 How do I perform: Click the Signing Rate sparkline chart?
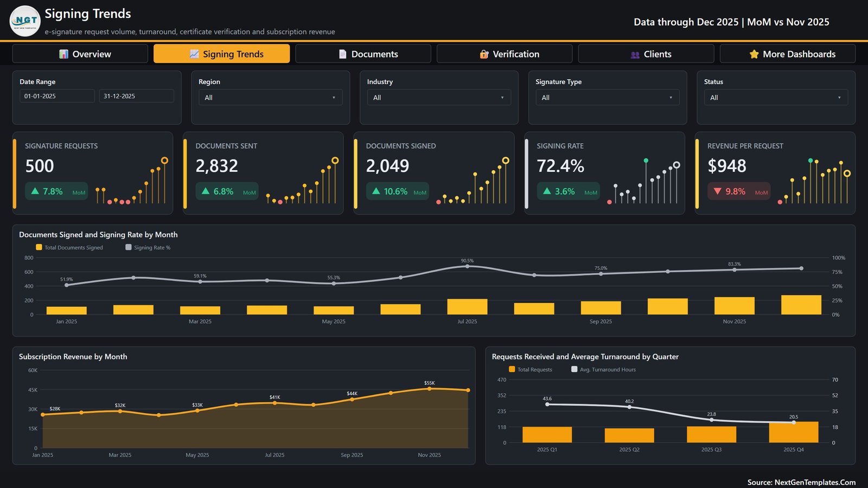pos(643,181)
